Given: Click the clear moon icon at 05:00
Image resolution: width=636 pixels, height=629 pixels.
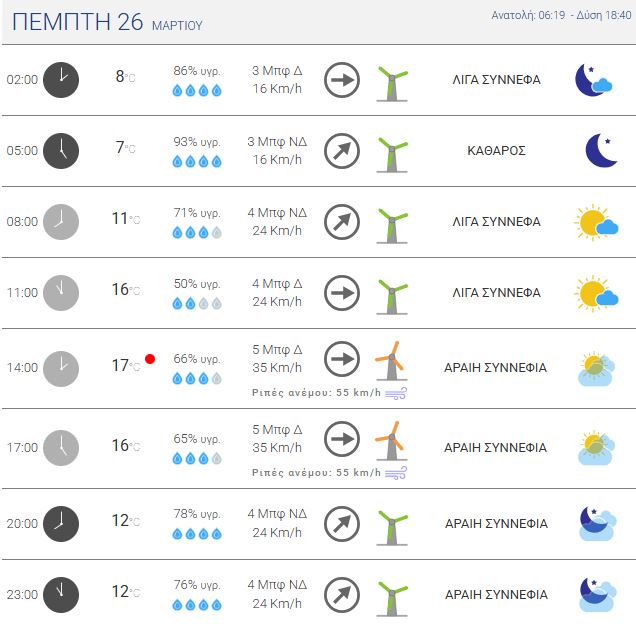Looking at the screenshot, I should point(601,151).
